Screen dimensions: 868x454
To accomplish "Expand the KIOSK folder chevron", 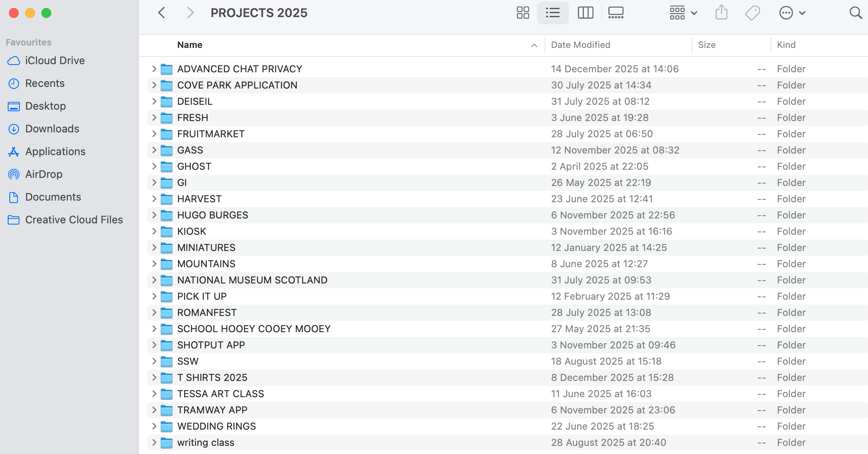I will pos(154,231).
